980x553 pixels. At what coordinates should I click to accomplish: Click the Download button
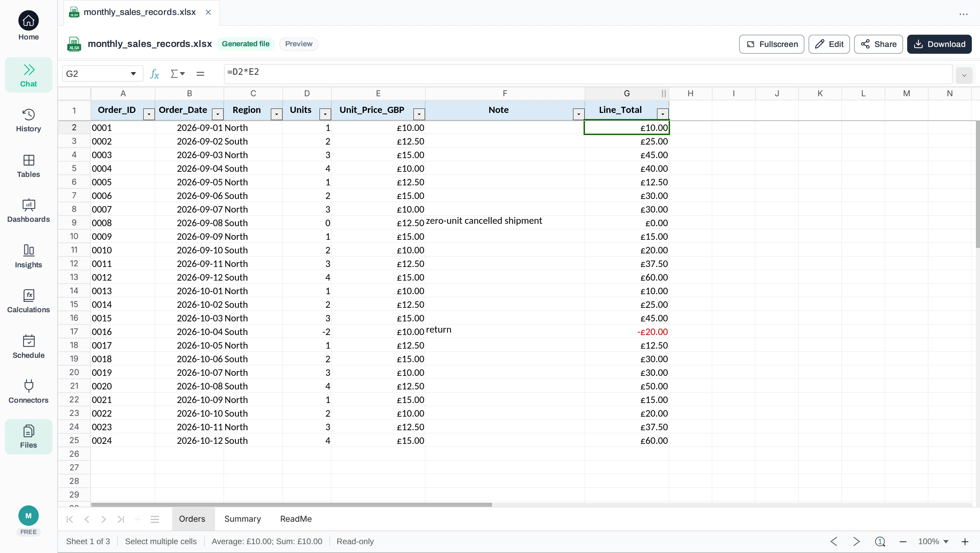pos(939,44)
